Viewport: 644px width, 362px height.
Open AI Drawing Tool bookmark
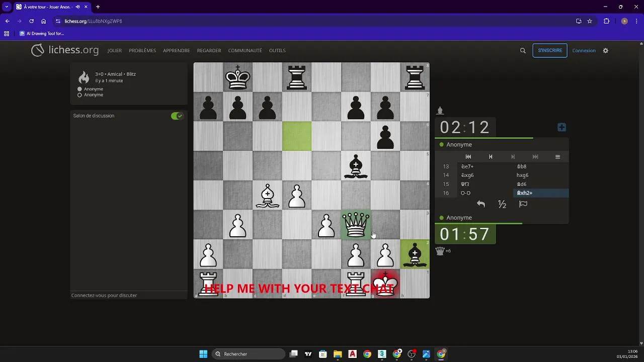pos(42,34)
